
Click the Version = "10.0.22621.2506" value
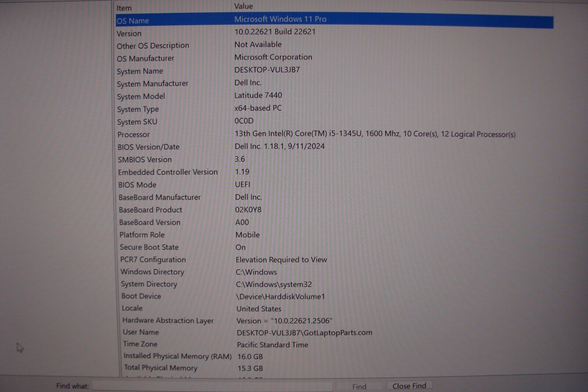tap(284, 321)
